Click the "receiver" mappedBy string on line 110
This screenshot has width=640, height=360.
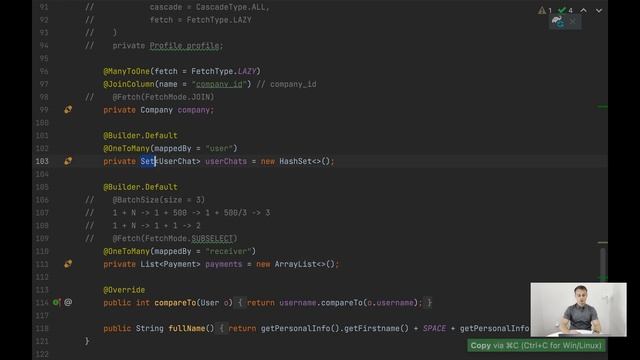click(x=228, y=251)
